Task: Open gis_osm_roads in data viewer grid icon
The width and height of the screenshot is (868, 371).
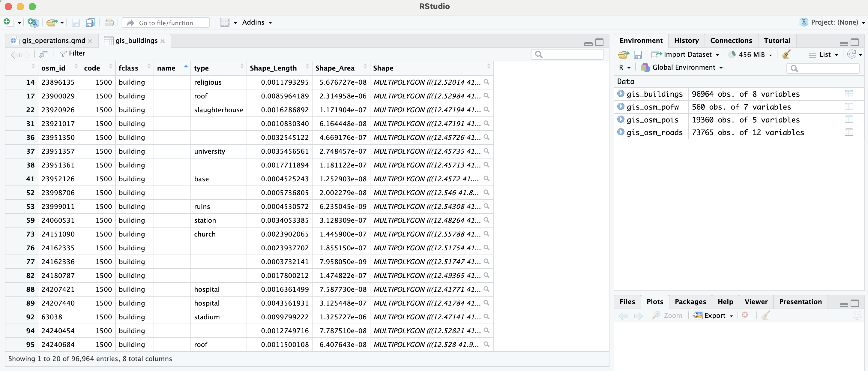Action: (x=849, y=133)
